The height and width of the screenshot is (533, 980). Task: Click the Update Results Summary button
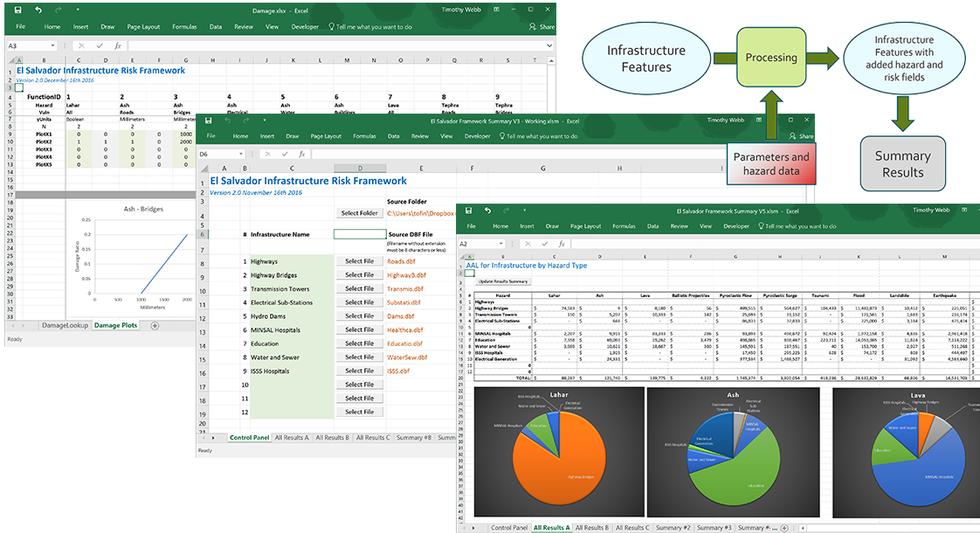point(503,281)
